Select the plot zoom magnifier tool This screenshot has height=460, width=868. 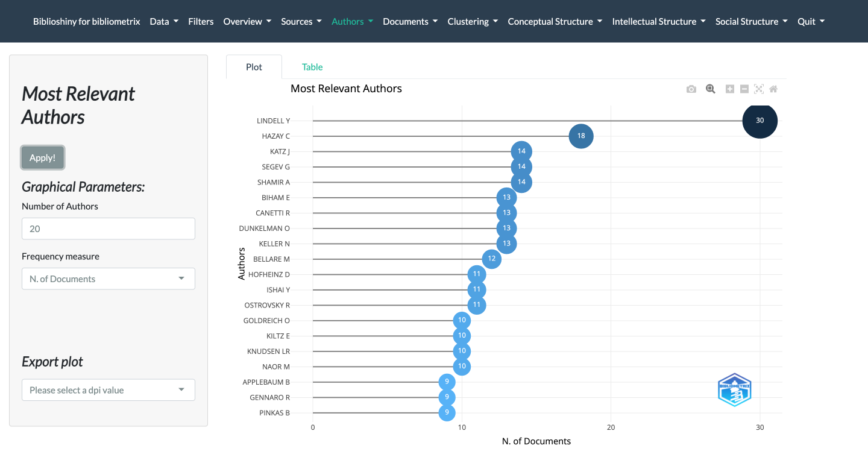pos(711,89)
